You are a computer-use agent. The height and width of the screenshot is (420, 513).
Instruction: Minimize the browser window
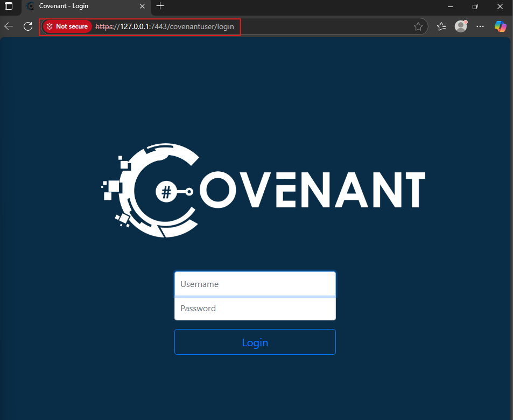coord(451,6)
